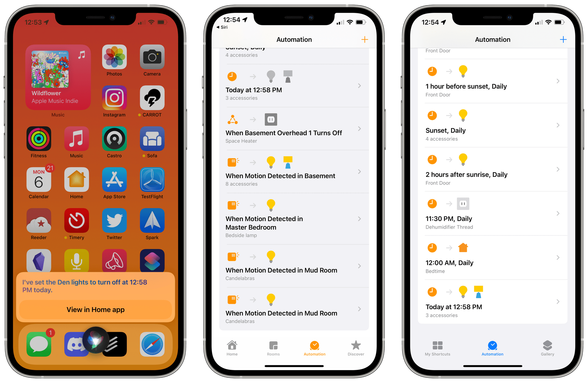Open Siri suggestion from home screen
This screenshot has height=383, width=588.
click(96, 309)
